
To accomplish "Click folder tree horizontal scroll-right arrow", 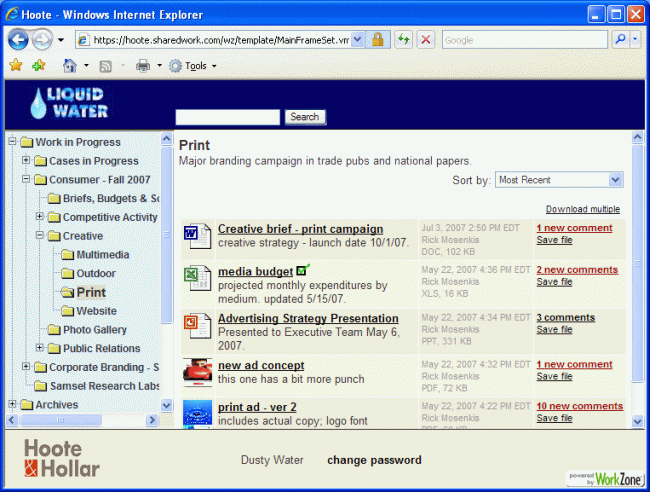I will [152, 420].
